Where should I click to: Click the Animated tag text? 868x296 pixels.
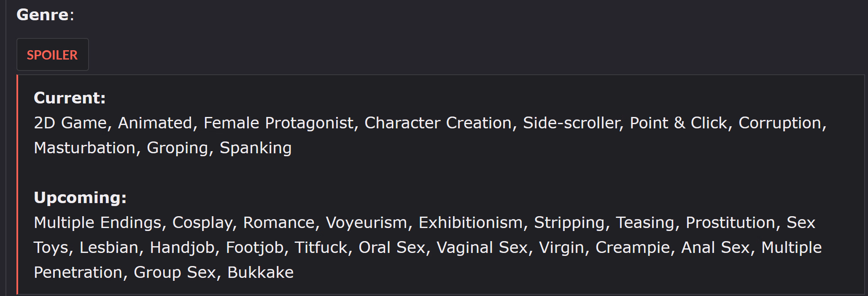point(155,123)
